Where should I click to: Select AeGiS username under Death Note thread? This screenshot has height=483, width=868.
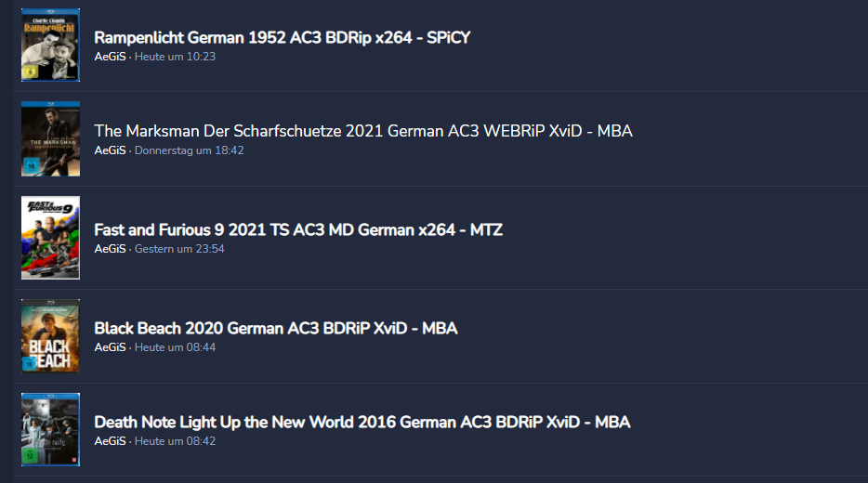[x=110, y=441]
